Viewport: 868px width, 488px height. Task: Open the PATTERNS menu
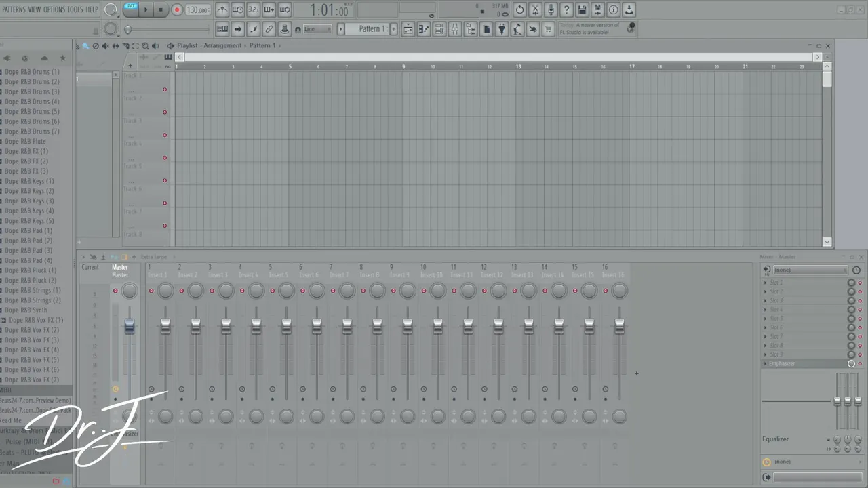pos(14,9)
